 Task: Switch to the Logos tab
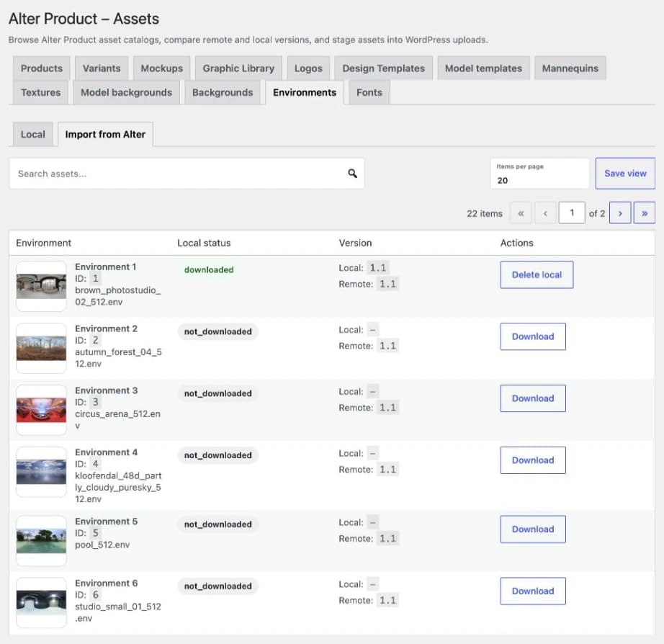[308, 68]
